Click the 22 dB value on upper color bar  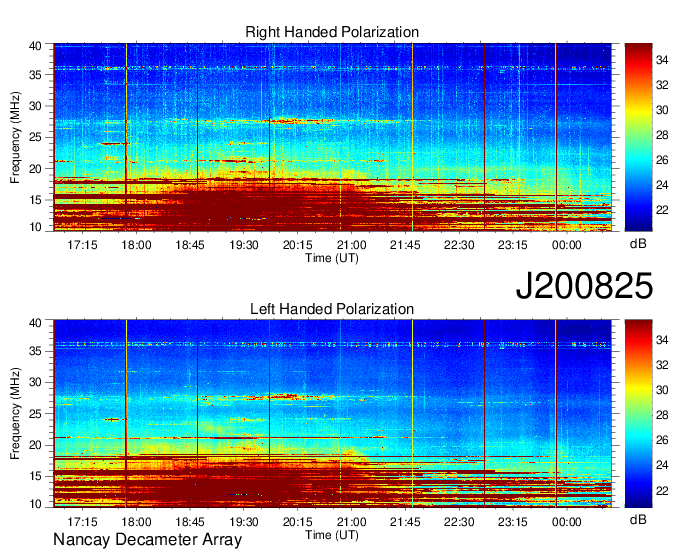[x=662, y=210]
